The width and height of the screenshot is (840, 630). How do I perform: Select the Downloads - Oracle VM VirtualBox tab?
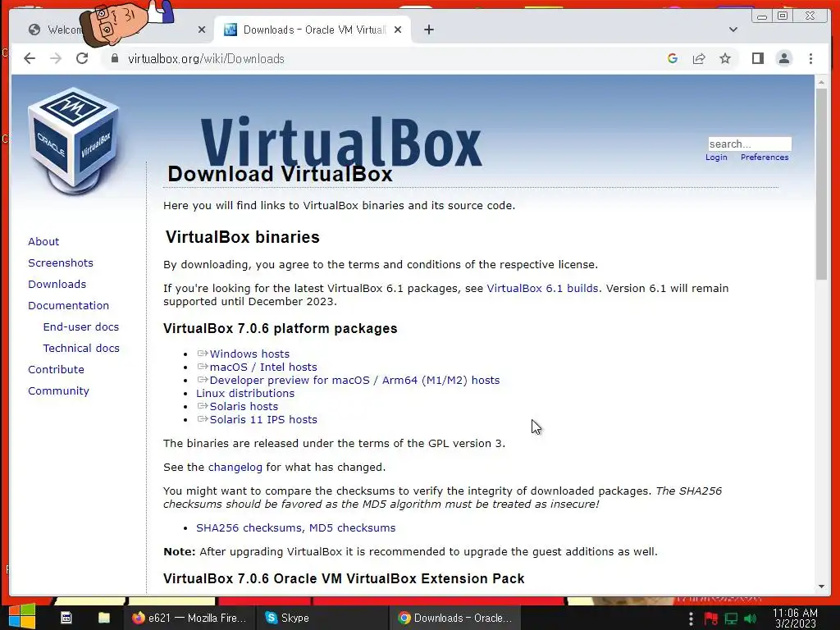click(x=313, y=30)
